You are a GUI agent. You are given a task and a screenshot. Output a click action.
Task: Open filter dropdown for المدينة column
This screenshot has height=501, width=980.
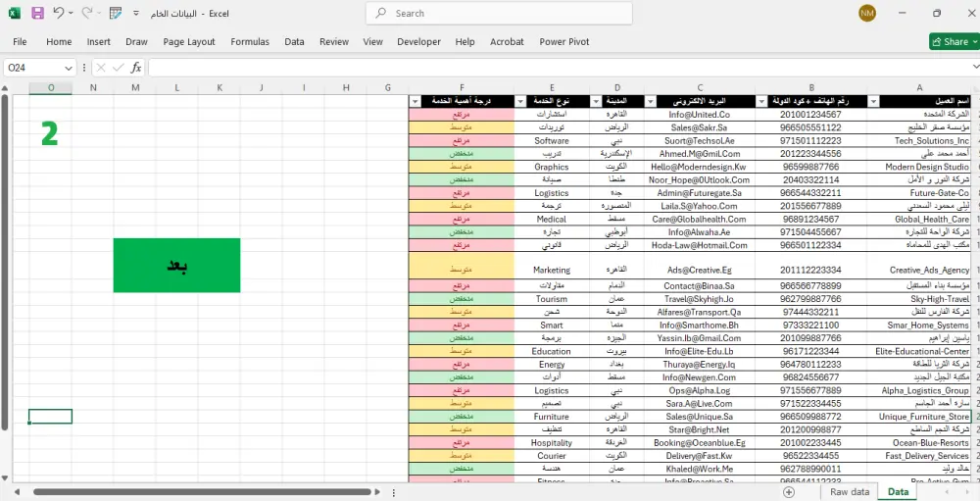click(x=595, y=101)
